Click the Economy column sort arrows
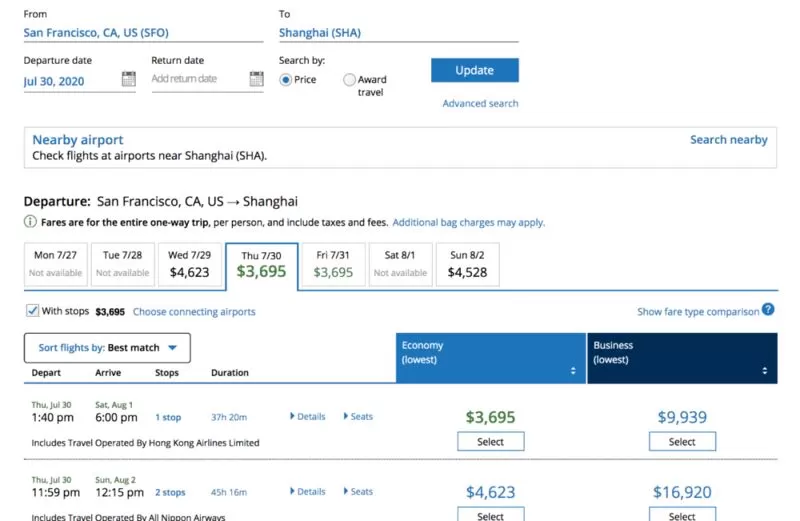 click(573, 370)
